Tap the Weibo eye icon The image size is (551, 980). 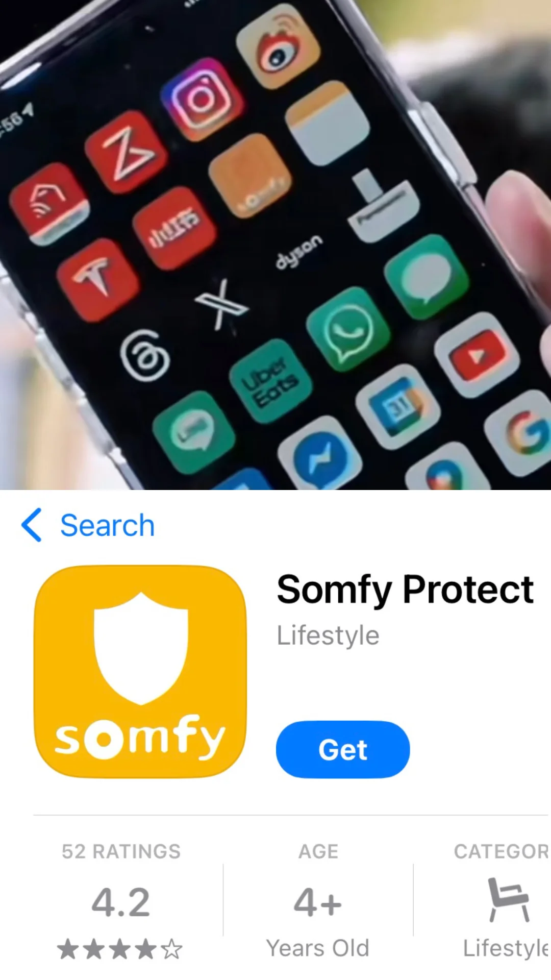(x=279, y=46)
